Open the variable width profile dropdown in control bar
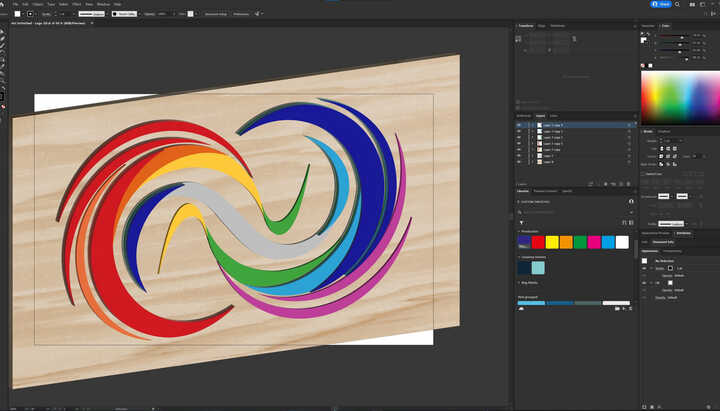Viewport: 720px width, 411px height. pos(92,14)
